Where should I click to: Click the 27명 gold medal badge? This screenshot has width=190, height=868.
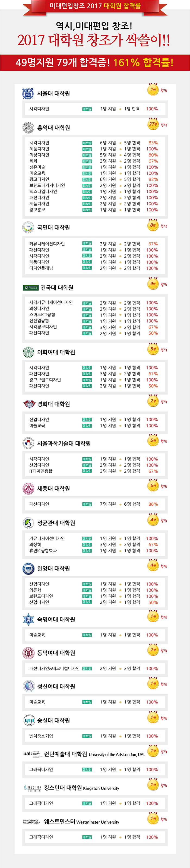(x=153, y=124)
